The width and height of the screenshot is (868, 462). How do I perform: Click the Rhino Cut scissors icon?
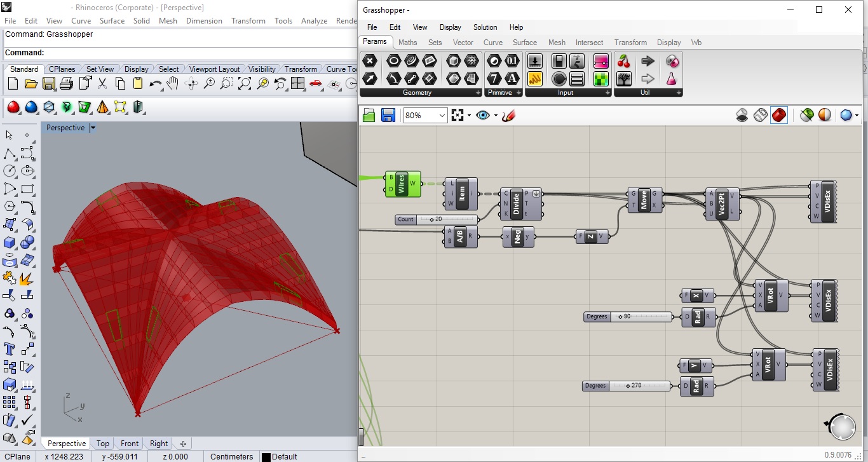(x=102, y=83)
